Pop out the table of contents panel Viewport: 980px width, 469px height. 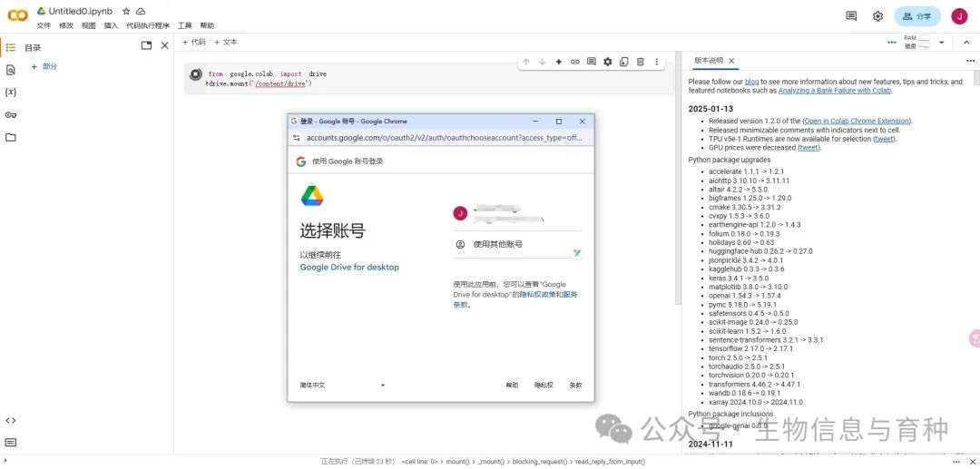click(x=146, y=45)
